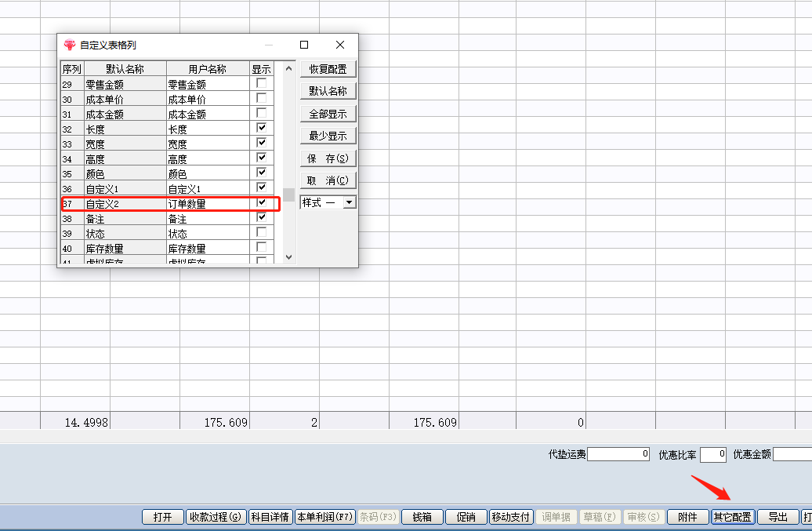Image resolution: width=812 pixels, height=531 pixels.
Task: Uncheck display for 订单数量 row
Action: (x=262, y=202)
